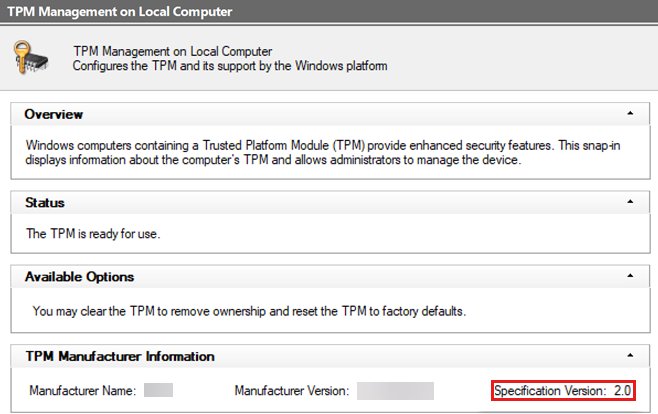Click the 'Manufacturer Name:' label

click(x=83, y=391)
